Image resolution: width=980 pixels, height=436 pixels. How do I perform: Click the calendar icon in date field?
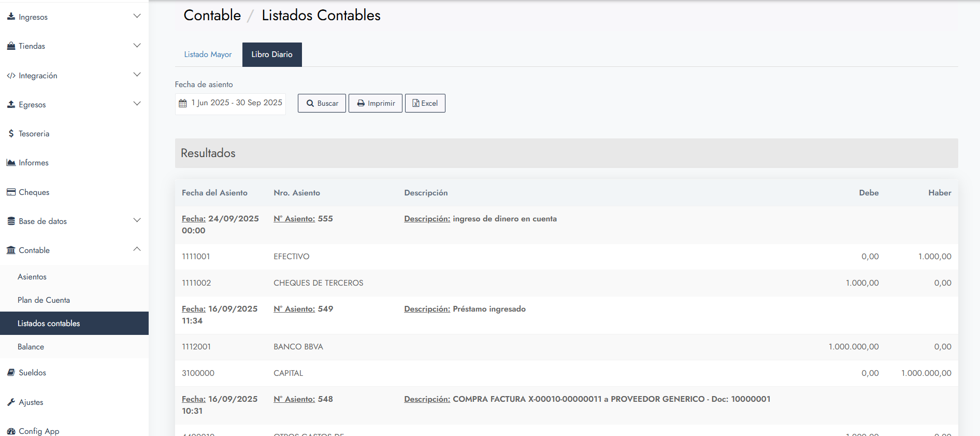(183, 103)
